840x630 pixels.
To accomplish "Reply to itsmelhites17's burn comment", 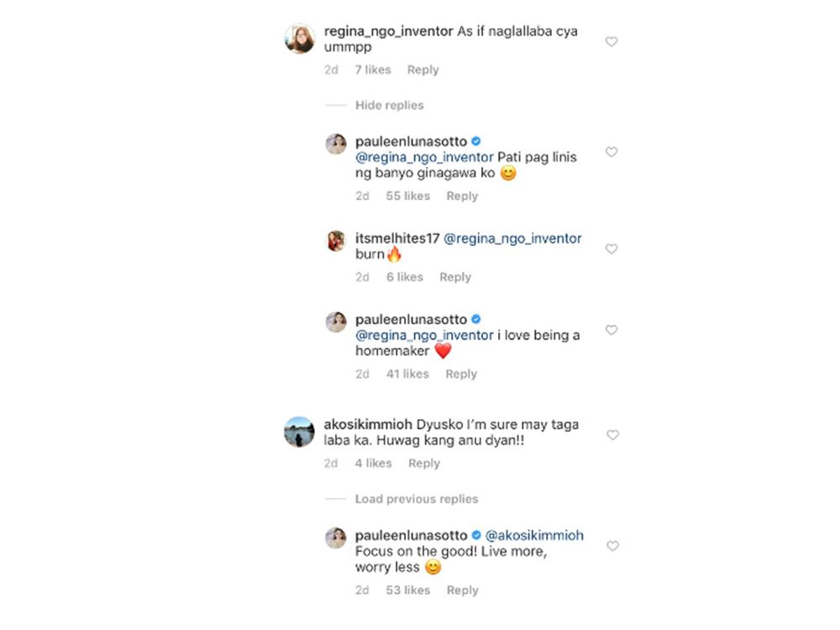I will point(454,277).
